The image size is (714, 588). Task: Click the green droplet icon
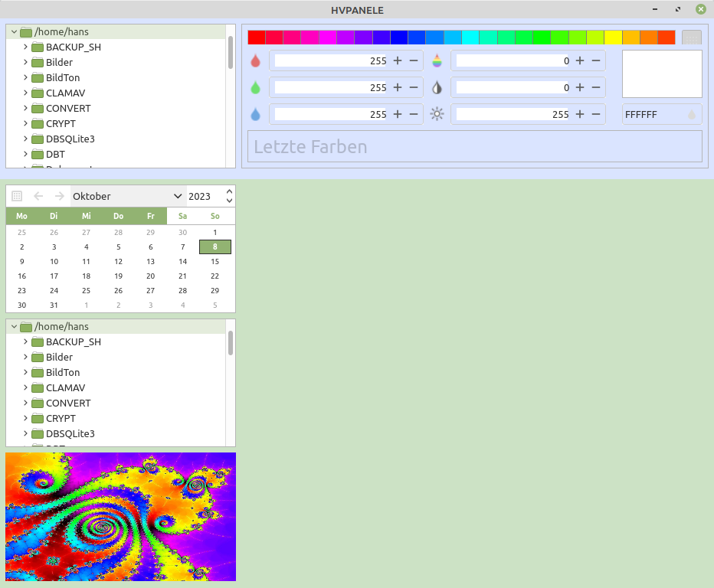pos(255,87)
